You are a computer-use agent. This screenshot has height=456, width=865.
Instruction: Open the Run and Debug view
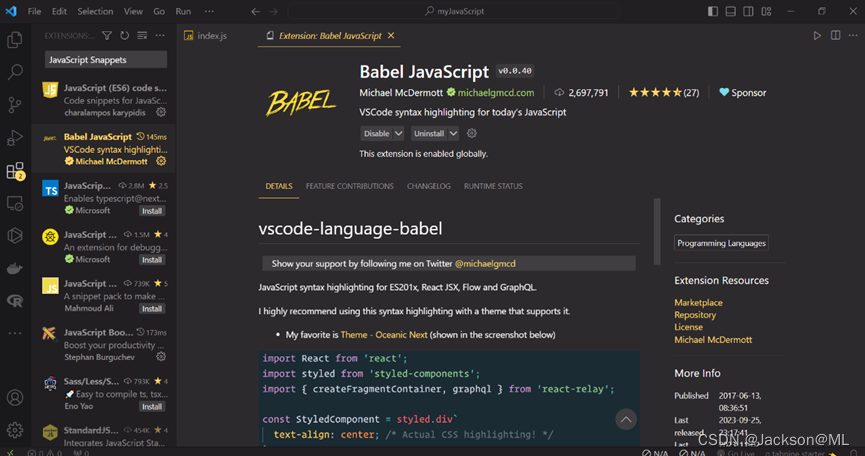[x=15, y=137]
